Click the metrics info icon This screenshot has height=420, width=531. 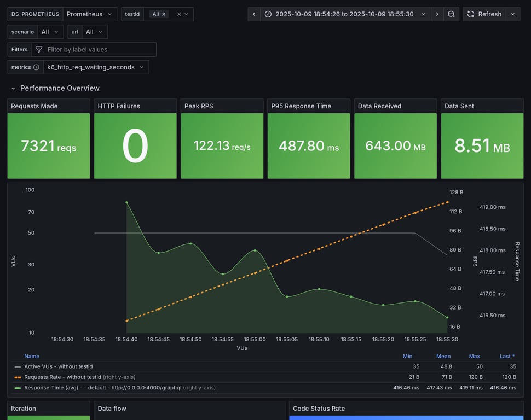tap(36, 67)
